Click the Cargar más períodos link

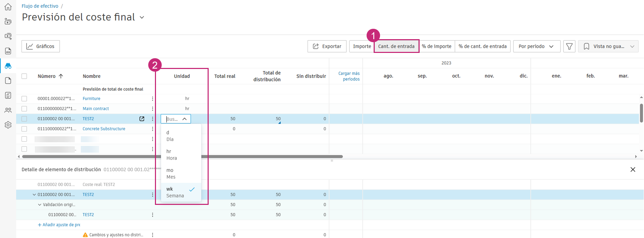348,76
